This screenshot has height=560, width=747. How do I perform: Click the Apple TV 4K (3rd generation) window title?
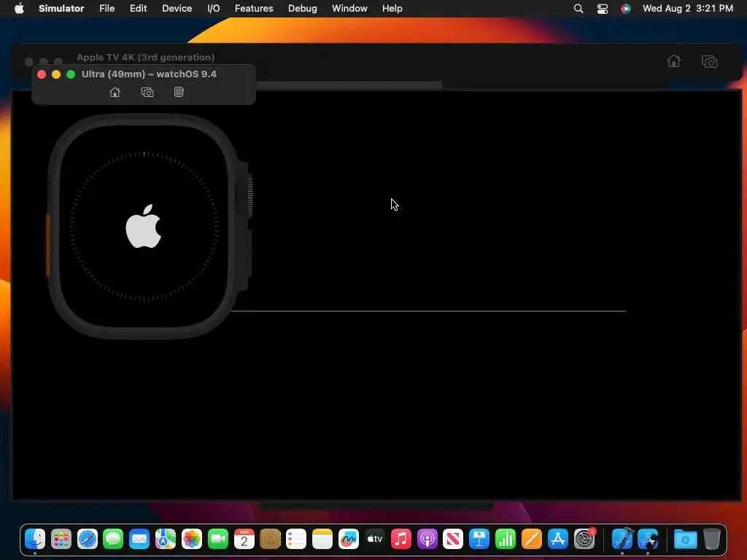point(145,57)
